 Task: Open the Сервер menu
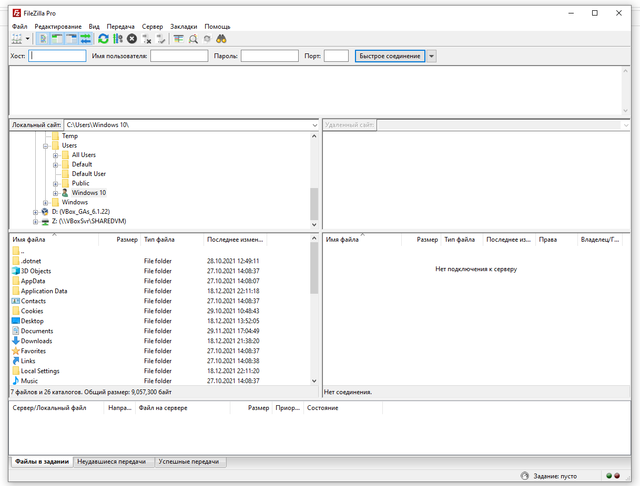(152, 27)
